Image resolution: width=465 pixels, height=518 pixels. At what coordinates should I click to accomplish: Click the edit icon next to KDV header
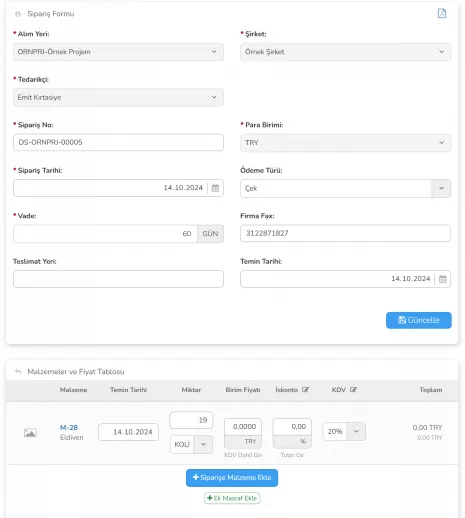(353, 390)
